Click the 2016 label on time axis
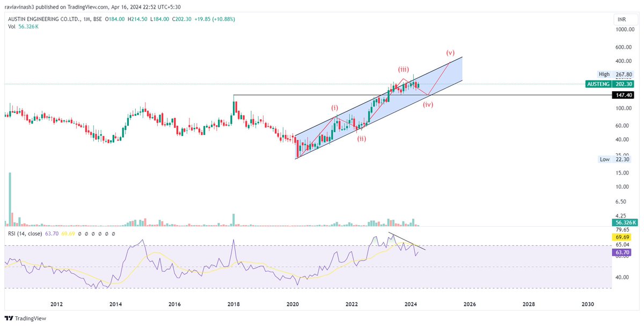644x326 pixels. pos(174,304)
